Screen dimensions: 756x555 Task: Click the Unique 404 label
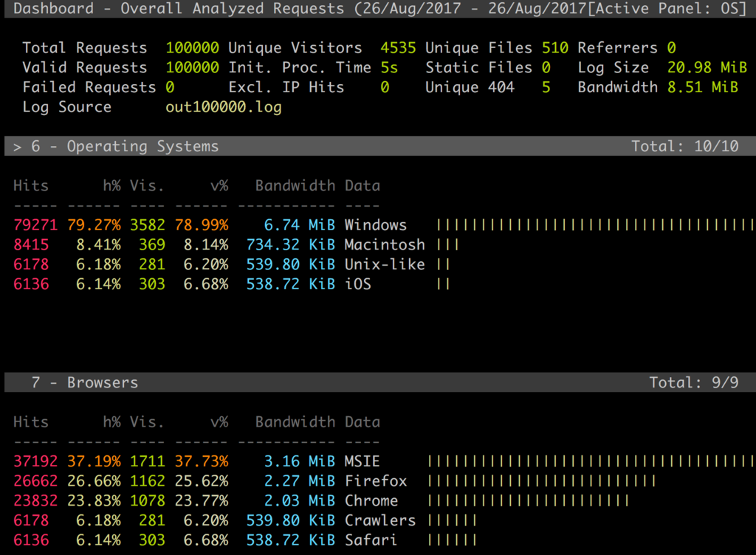coord(470,87)
